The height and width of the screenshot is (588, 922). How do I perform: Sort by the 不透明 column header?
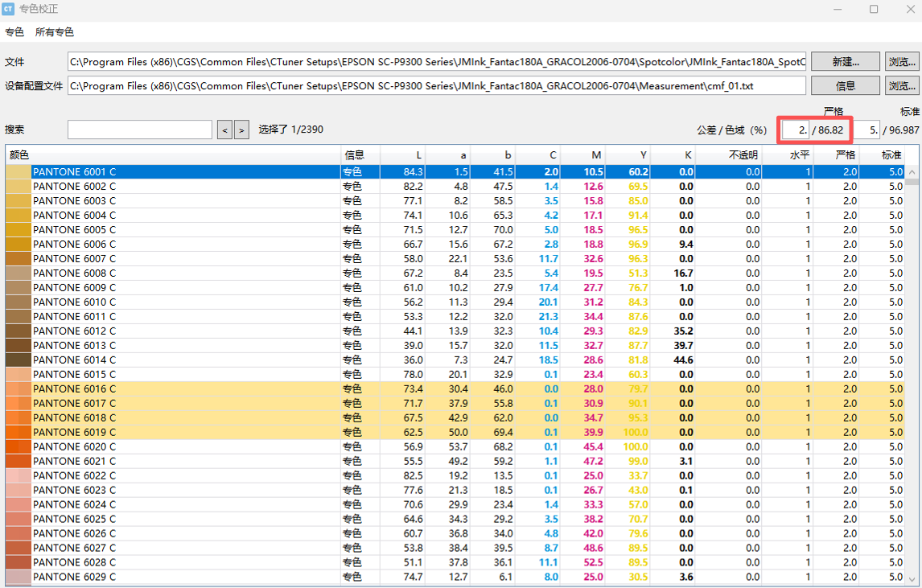coord(729,154)
